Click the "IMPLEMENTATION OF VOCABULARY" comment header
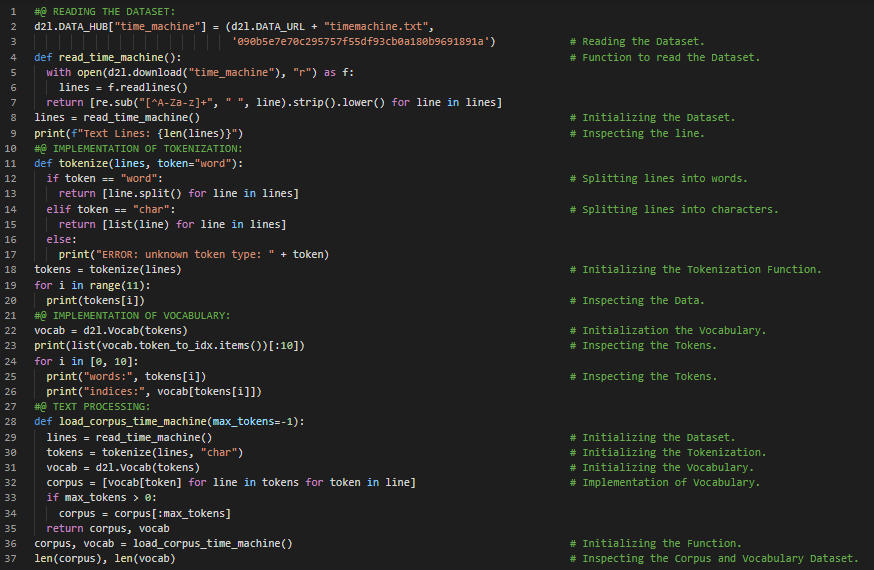This screenshot has height=570, width=874. pyautogui.click(x=133, y=315)
